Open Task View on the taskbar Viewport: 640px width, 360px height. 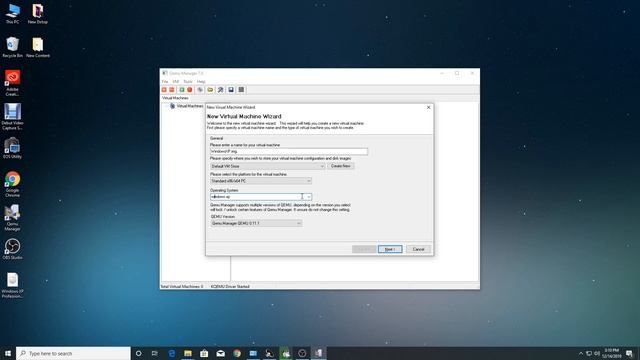pyautogui.click(x=155, y=353)
